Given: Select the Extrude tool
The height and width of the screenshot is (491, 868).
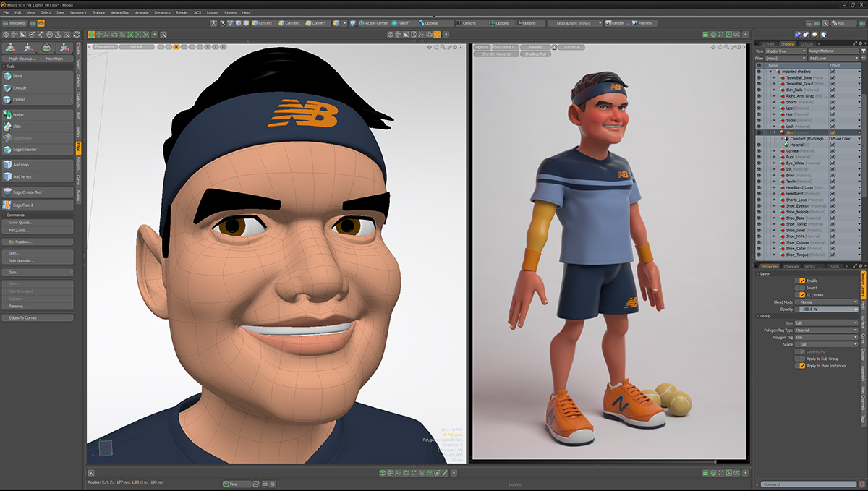Looking at the screenshot, I should 38,87.
